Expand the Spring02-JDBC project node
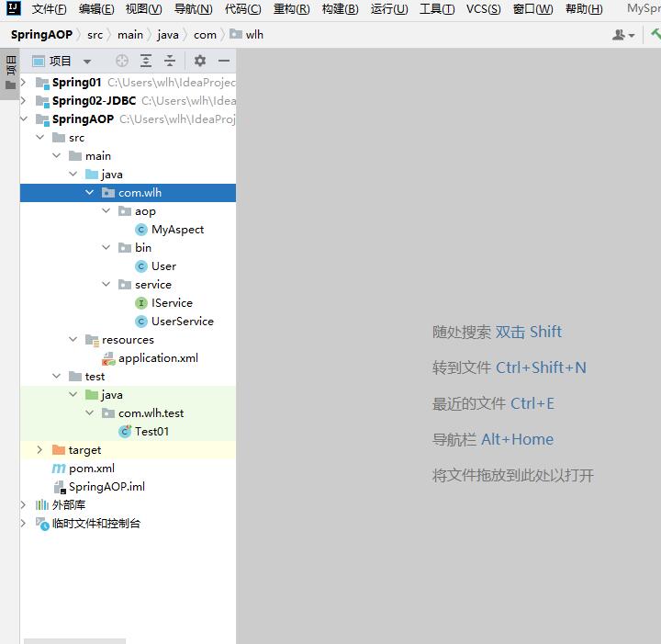Image resolution: width=661 pixels, height=644 pixels. click(x=24, y=101)
